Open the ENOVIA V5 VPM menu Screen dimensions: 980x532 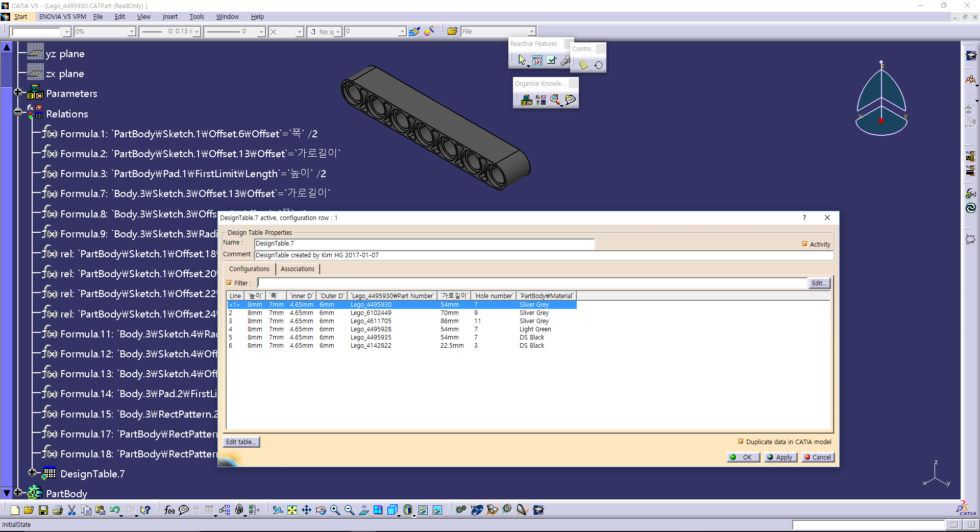(62, 17)
